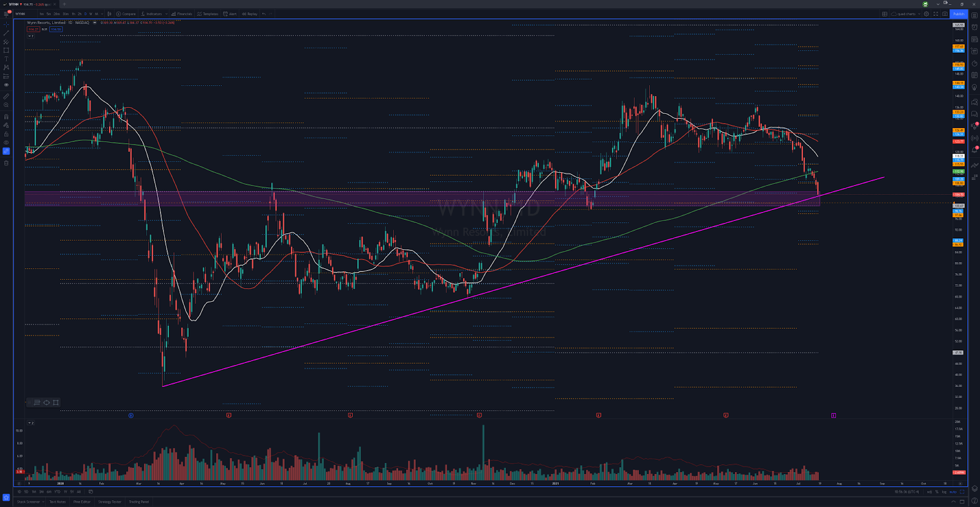Take a chart snapshot with camera icon
This screenshot has height=507, width=980.
pyautogui.click(x=944, y=14)
